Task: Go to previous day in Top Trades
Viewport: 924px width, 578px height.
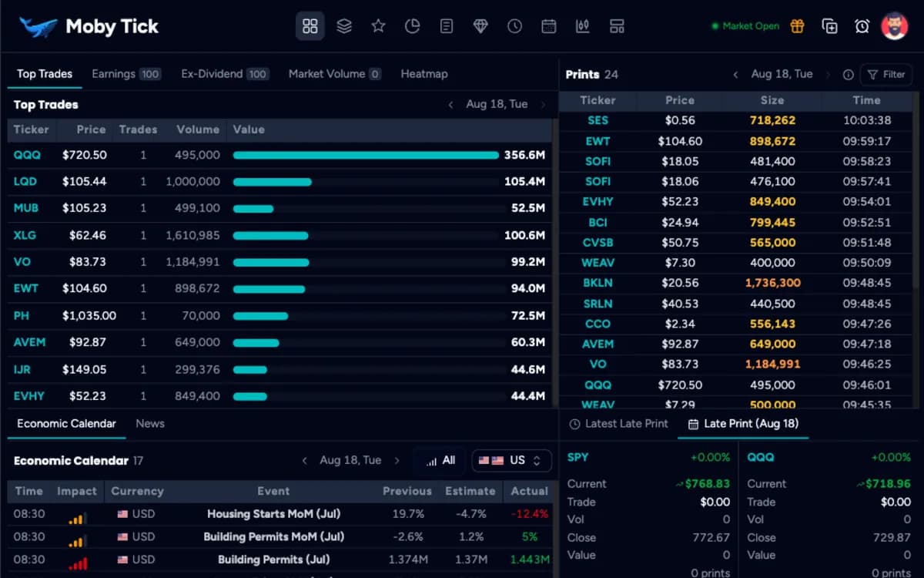Action: tap(450, 105)
